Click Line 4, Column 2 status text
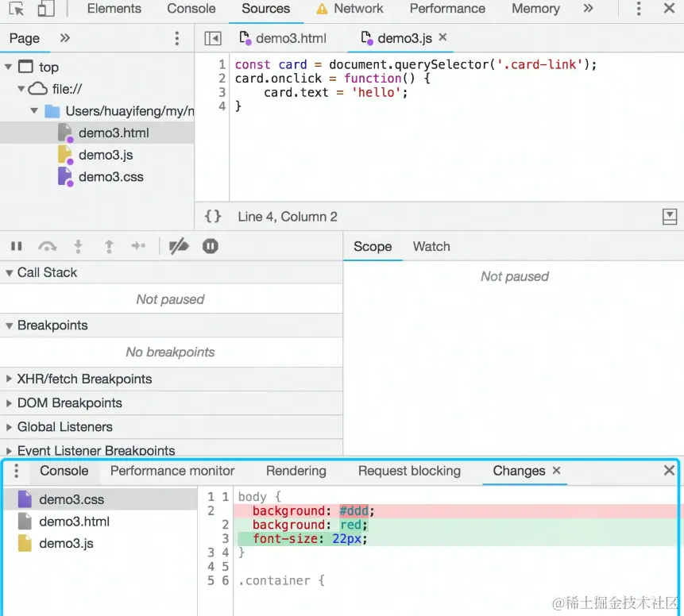Screen dimensions: 684x616 tap(288, 217)
